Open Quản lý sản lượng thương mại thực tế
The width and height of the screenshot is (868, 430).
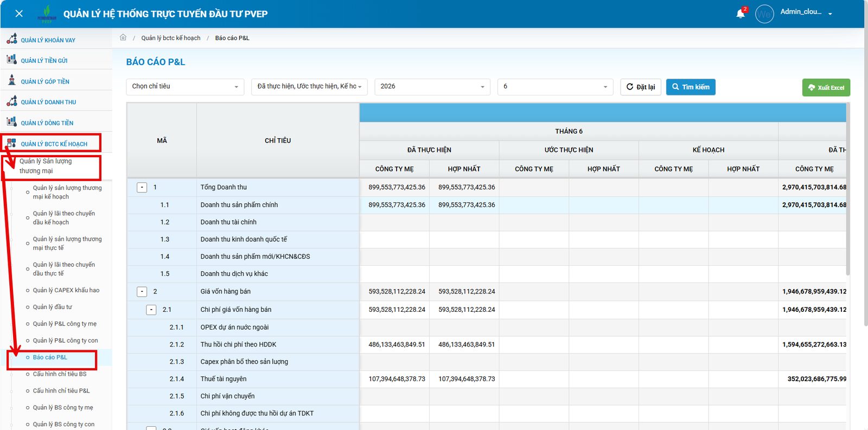click(x=67, y=243)
